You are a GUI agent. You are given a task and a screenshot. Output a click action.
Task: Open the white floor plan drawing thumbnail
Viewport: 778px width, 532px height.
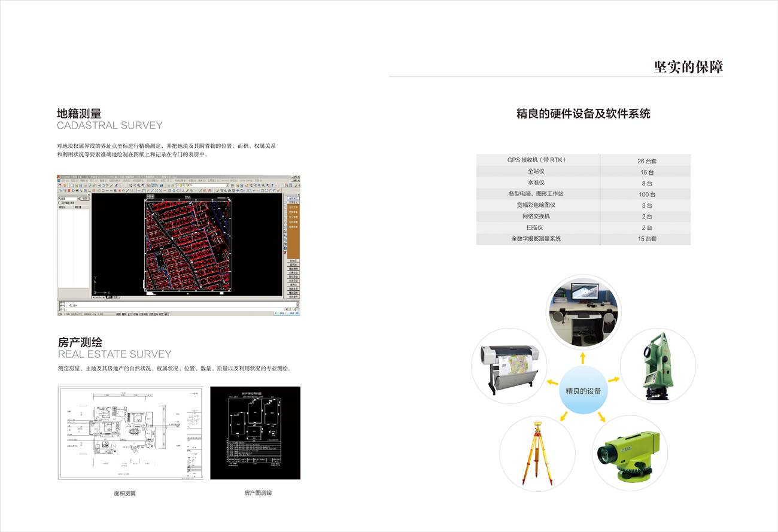tap(130, 433)
